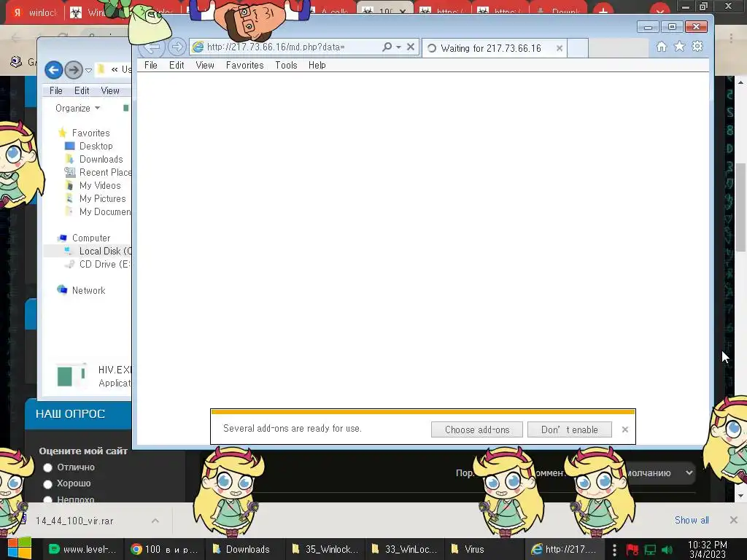The image size is (747, 560).
Task: Open Organize dropdown in Explorer
Action: click(77, 108)
